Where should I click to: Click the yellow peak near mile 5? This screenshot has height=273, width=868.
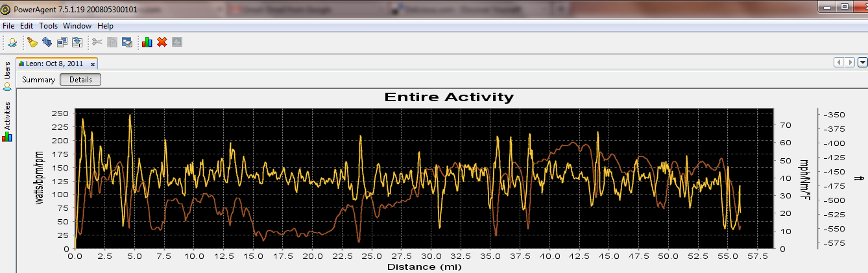coord(130,115)
